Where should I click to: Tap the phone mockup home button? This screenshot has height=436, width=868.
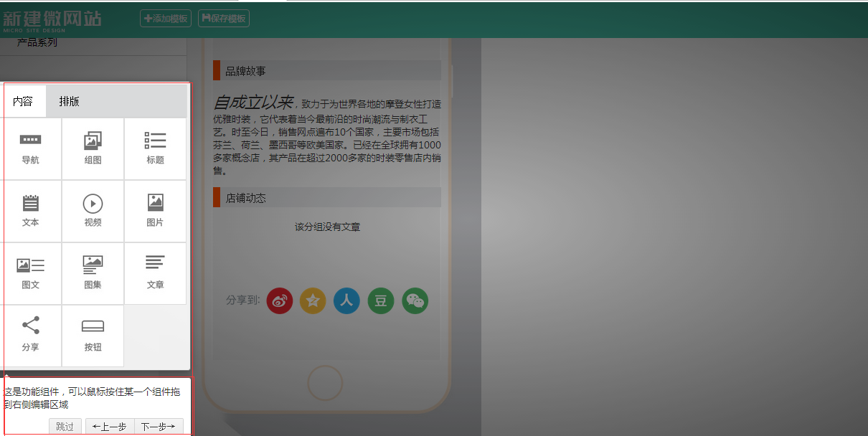[x=325, y=383]
